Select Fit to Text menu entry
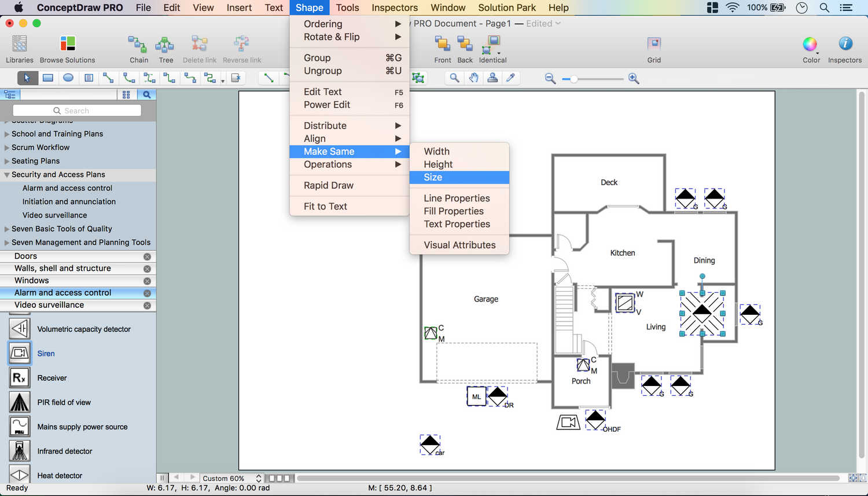 click(325, 207)
